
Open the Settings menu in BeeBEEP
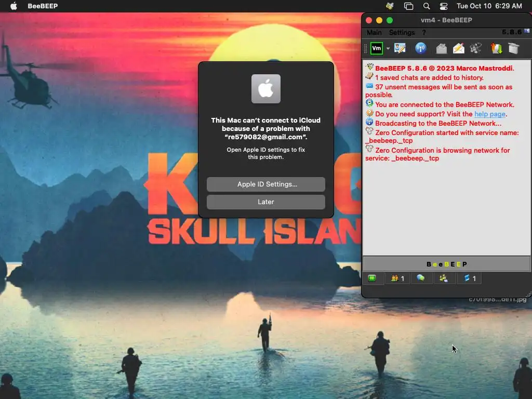(x=402, y=32)
